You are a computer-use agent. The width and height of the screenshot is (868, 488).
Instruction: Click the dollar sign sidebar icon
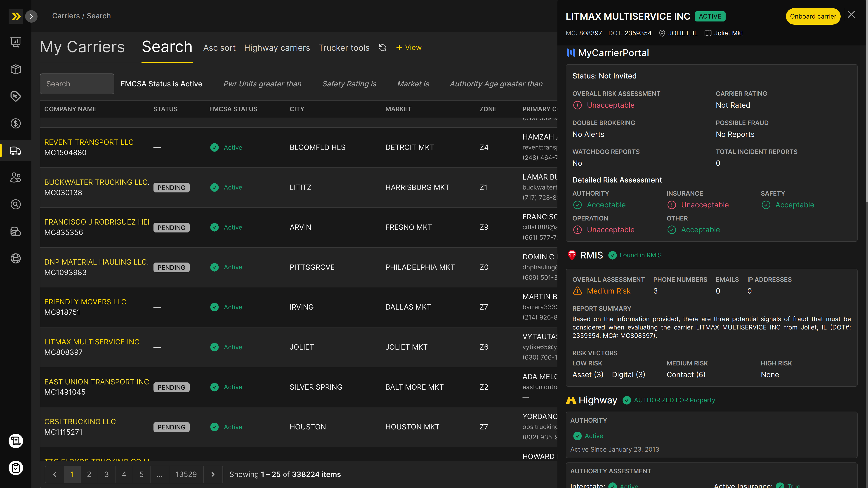(x=16, y=123)
